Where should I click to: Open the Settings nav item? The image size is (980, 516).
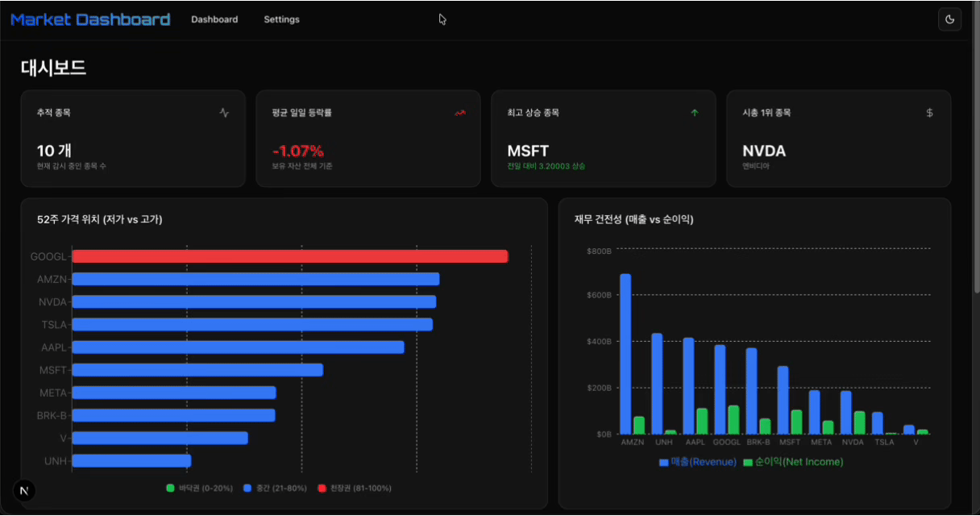tap(281, 19)
